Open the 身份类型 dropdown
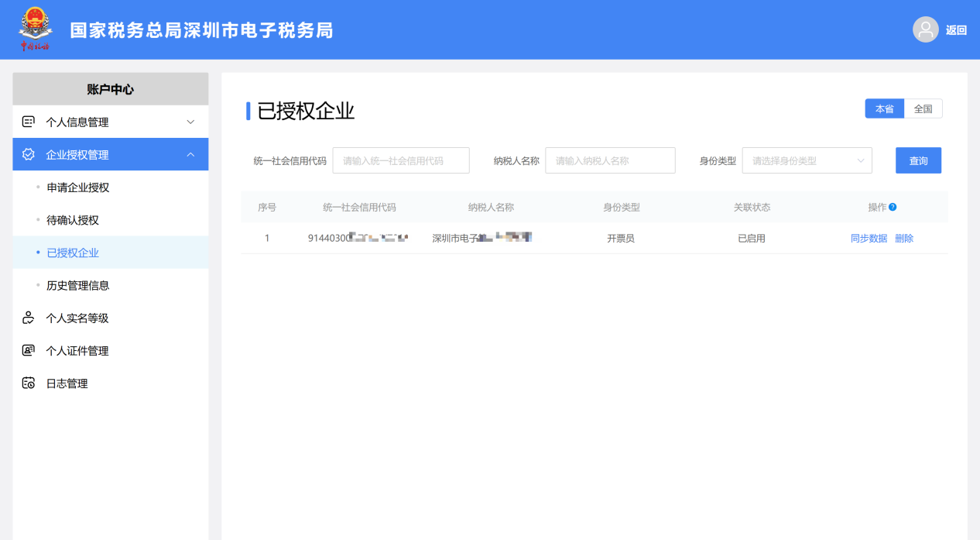Screen dimensions: 980x540 point(807,160)
